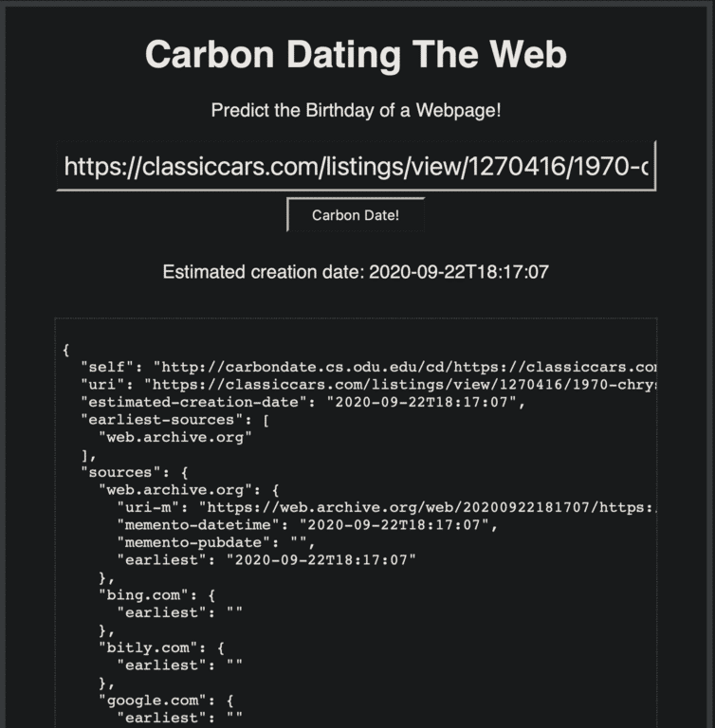Click the Carbon Dating The Web heading
Viewport: 715px width, 728px height.
pos(356,54)
